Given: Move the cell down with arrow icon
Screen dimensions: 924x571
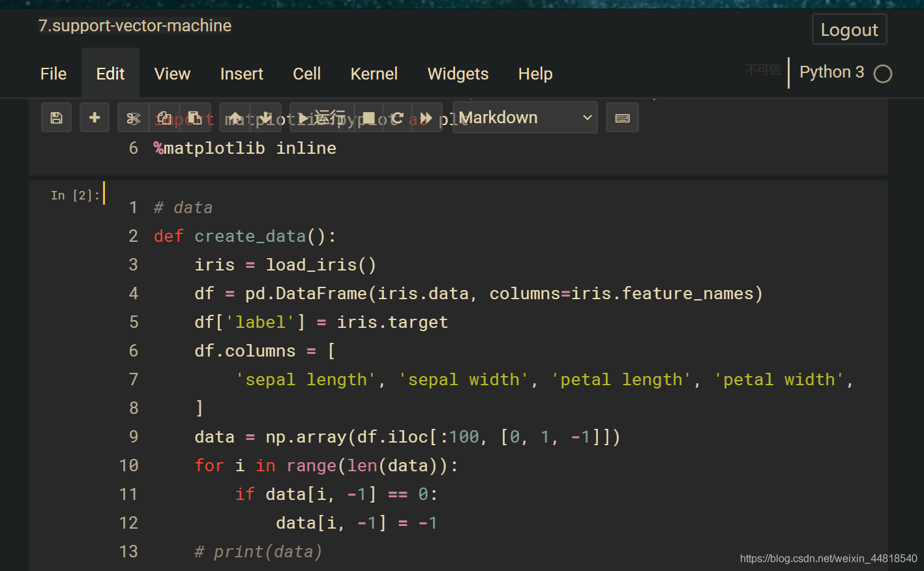Looking at the screenshot, I should pyautogui.click(x=266, y=118).
